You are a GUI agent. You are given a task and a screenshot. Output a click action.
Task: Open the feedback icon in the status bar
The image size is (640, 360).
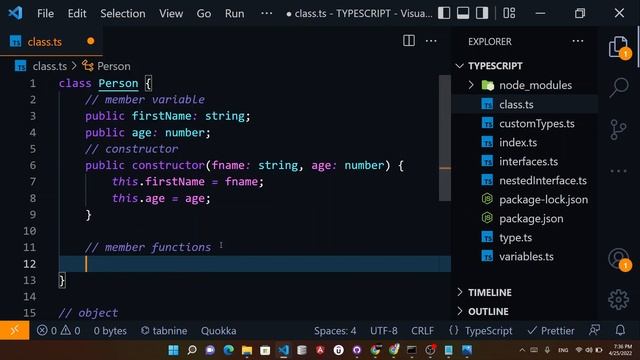click(594, 330)
